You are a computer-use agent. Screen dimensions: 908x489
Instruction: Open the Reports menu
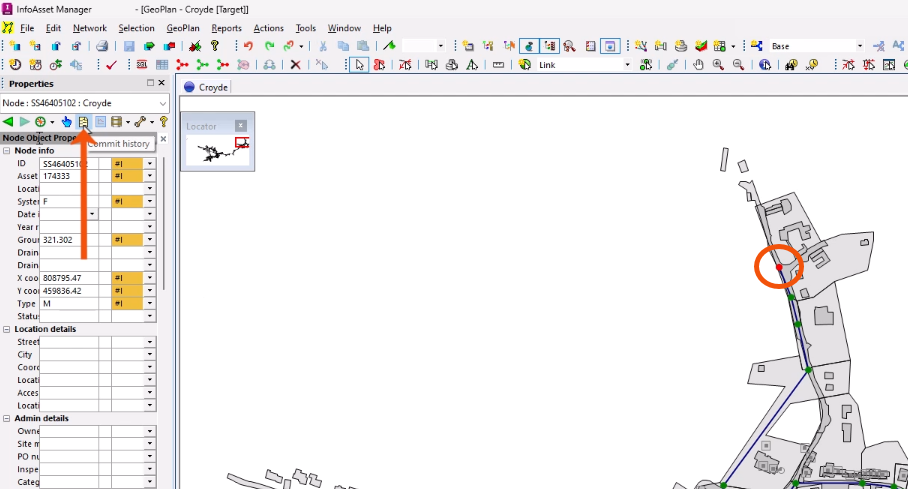click(x=226, y=28)
